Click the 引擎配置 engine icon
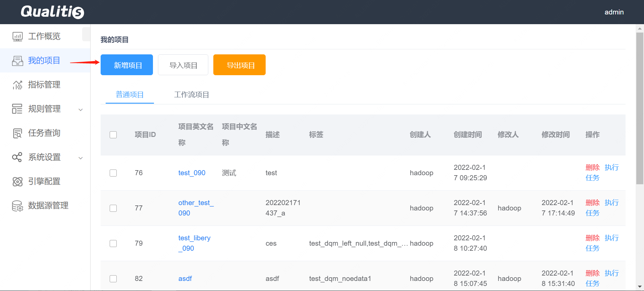 pos(17,182)
